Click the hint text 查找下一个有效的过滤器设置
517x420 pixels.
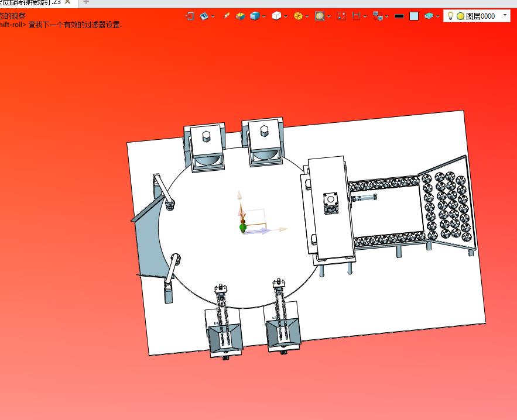point(75,25)
